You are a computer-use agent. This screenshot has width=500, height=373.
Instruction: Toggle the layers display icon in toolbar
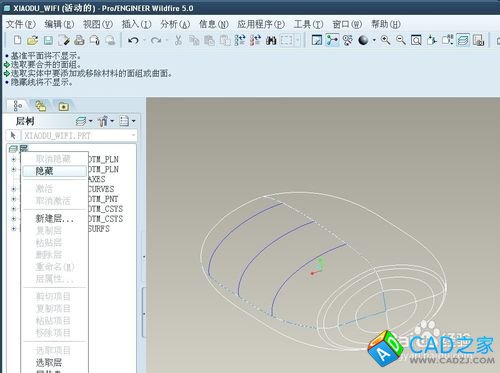463,40
